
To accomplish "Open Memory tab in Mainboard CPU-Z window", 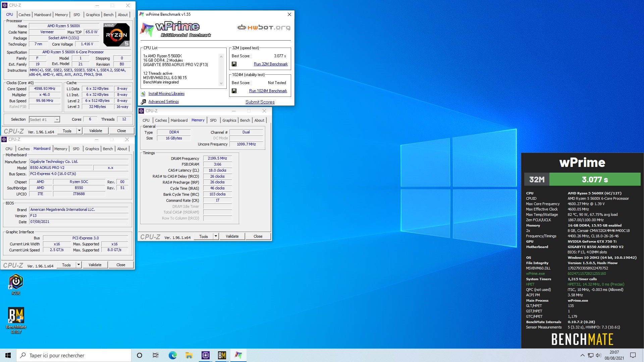I will pyautogui.click(x=61, y=149).
